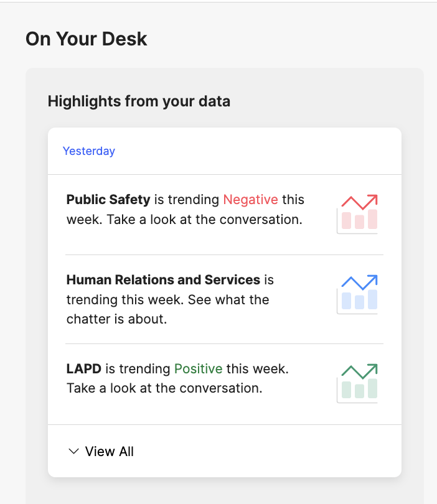Click the bold LAPD topic name
The height and width of the screenshot is (504, 437).
pos(83,369)
